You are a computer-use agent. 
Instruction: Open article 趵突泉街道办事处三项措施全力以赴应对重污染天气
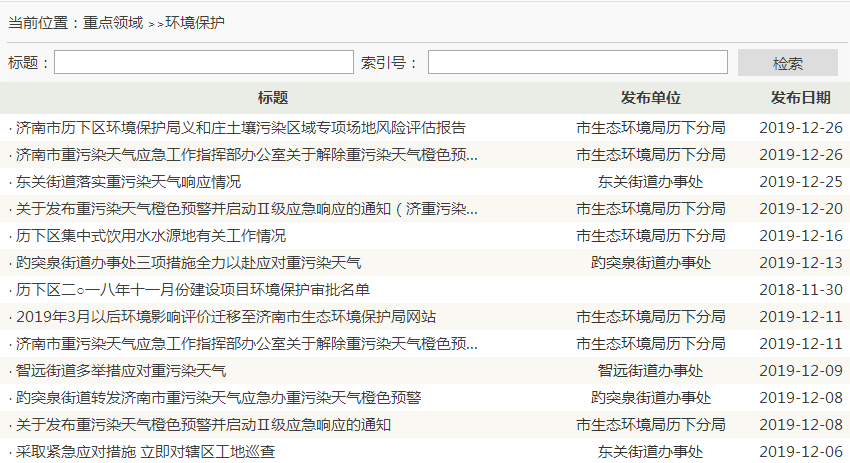188,263
